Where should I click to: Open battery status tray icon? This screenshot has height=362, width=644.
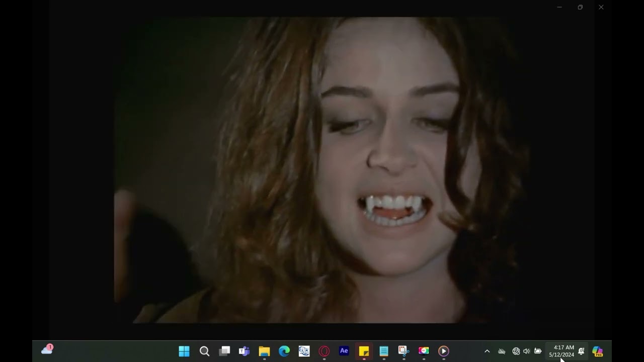pos(538,351)
